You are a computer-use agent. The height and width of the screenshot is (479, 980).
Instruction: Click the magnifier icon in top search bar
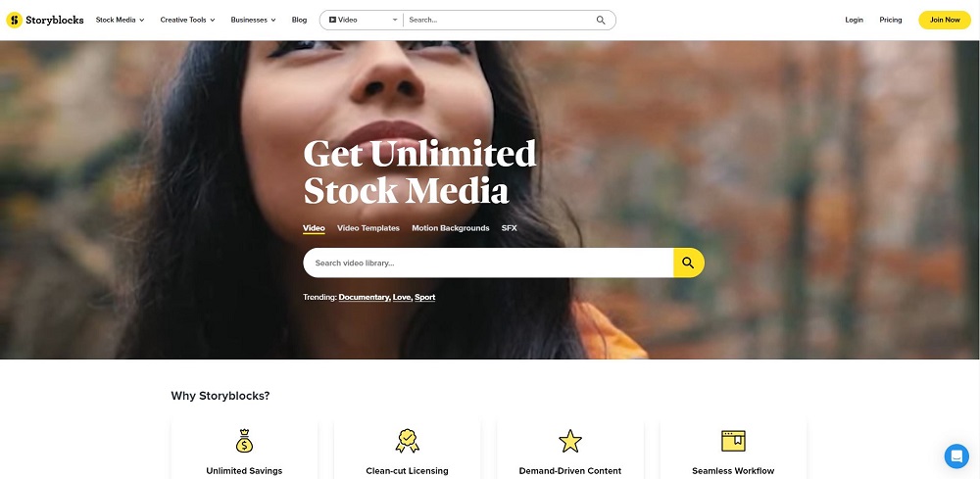click(x=601, y=20)
